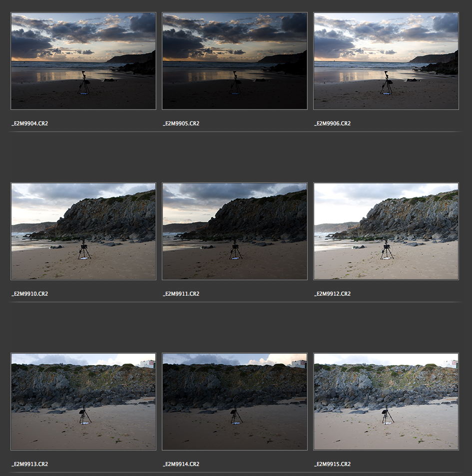The height and width of the screenshot is (476, 472).
Task: Select the _E2M9905.CR2 filename text
Action: pyautogui.click(x=181, y=123)
